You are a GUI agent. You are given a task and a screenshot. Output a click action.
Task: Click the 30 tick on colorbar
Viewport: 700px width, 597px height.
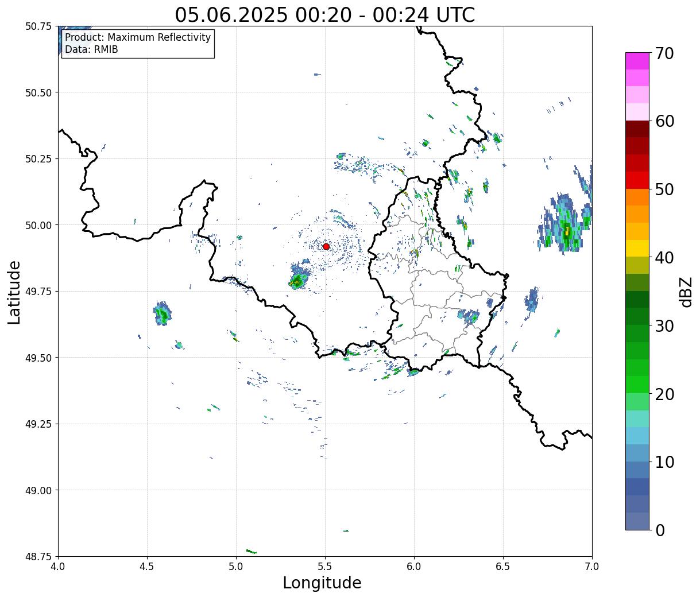pos(664,325)
